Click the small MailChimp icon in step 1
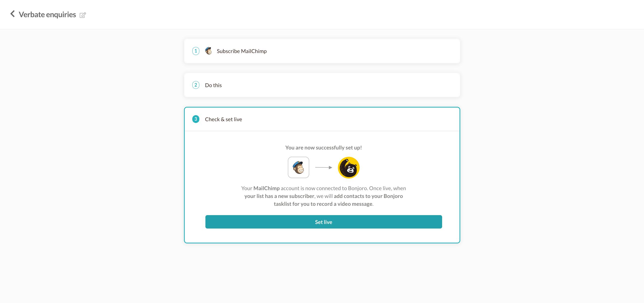This screenshot has height=303, width=644. [208, 51]
